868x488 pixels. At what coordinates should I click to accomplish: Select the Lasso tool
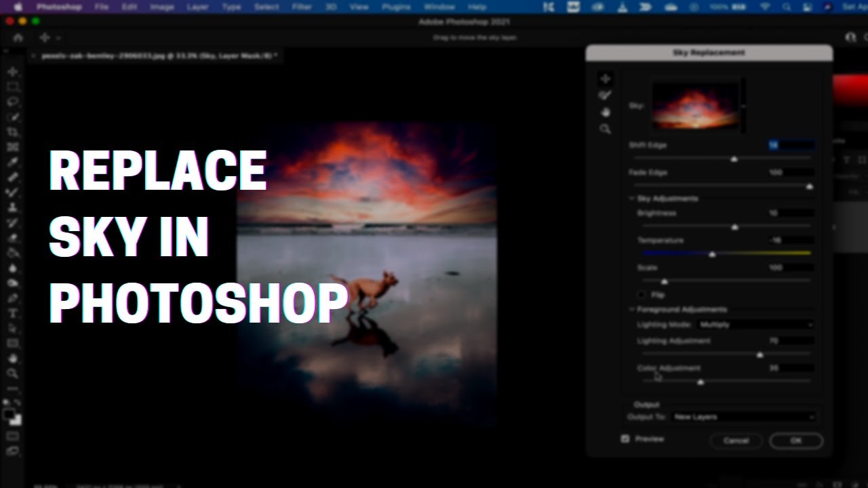coord(13,102)
